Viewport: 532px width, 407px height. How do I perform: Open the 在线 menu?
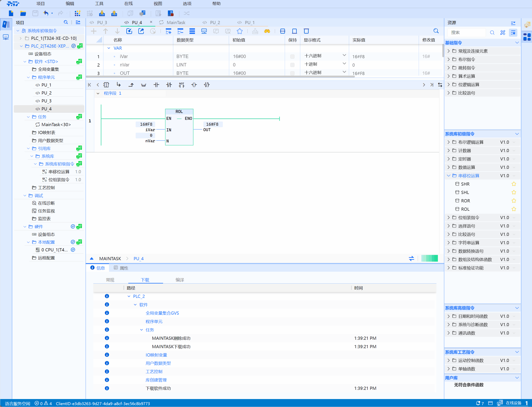[x=128, y=4]
